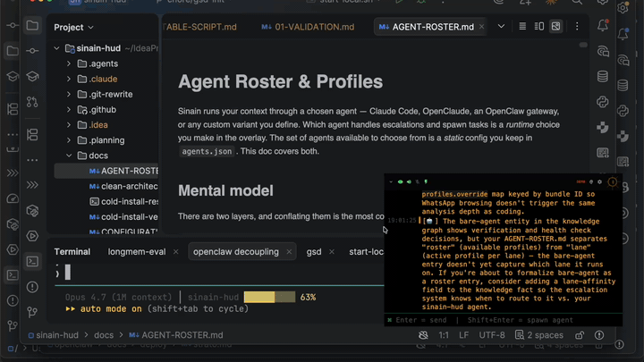Open the Commit tool window icon

[x=32, y=51]
